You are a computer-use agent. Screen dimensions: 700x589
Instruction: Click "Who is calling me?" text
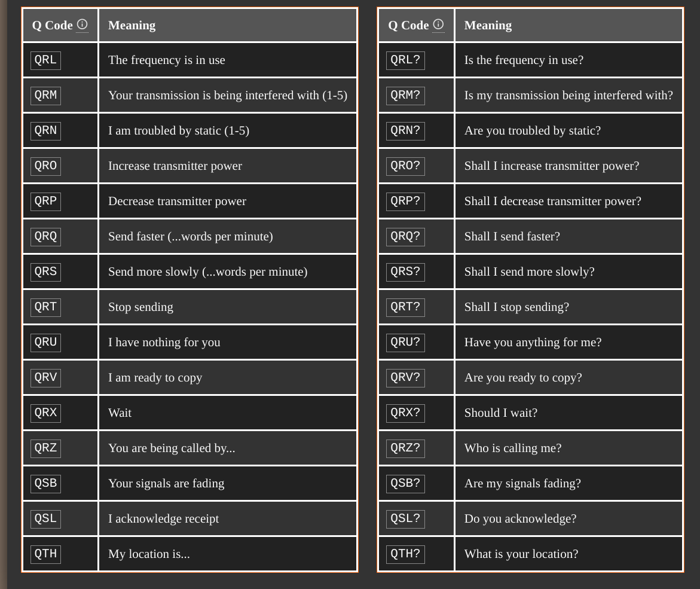pyautogui.click(x=512, y=448)
